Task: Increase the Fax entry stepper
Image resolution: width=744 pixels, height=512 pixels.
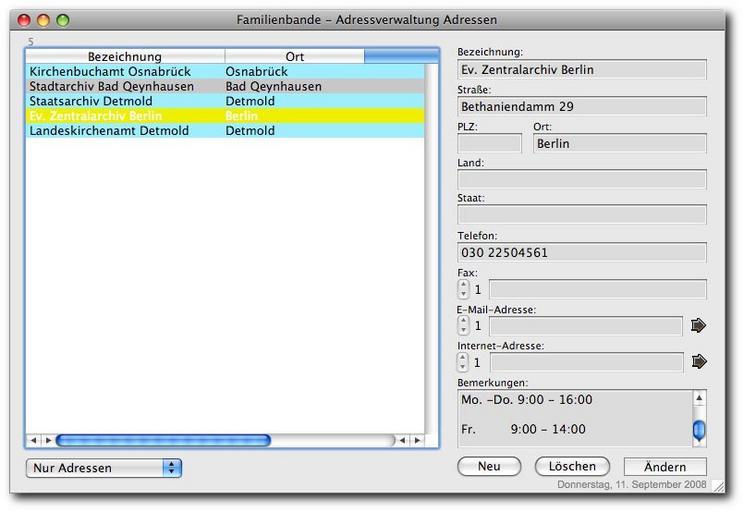Action: coord(464,284)
